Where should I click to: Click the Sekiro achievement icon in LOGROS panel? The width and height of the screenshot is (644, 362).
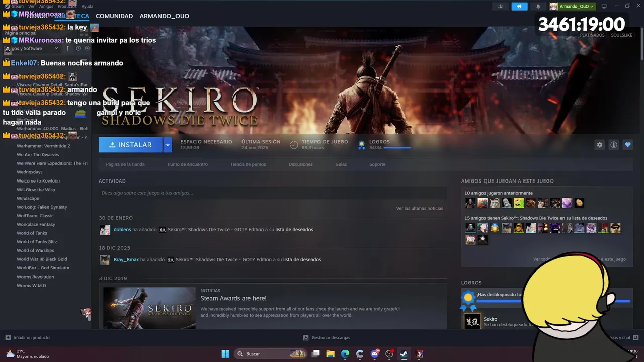click(472, 322)
